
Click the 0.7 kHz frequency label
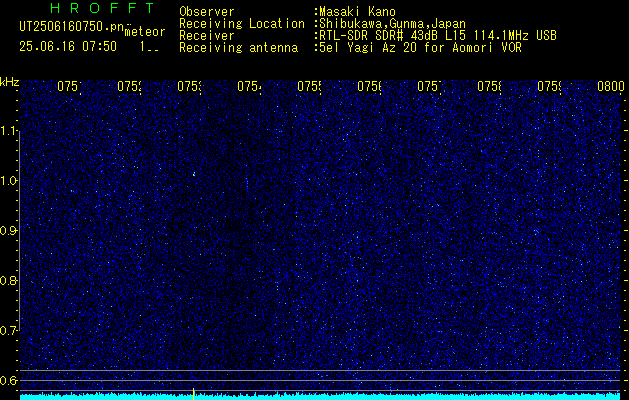[x=9, y=331]
